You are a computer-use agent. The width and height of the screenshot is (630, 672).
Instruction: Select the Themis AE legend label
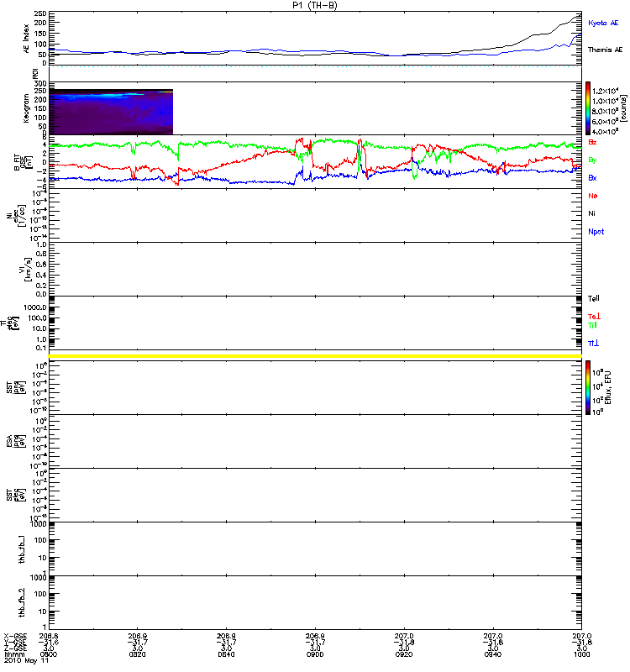(605, 50)
